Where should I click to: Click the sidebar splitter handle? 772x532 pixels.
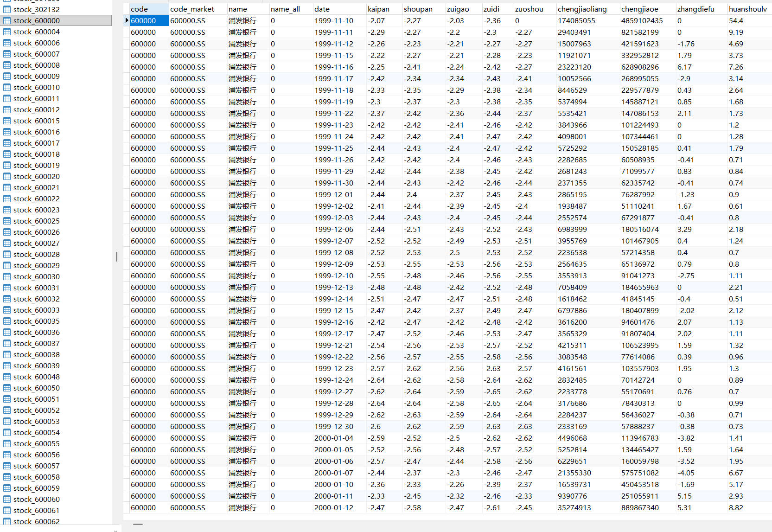point(116,256)
